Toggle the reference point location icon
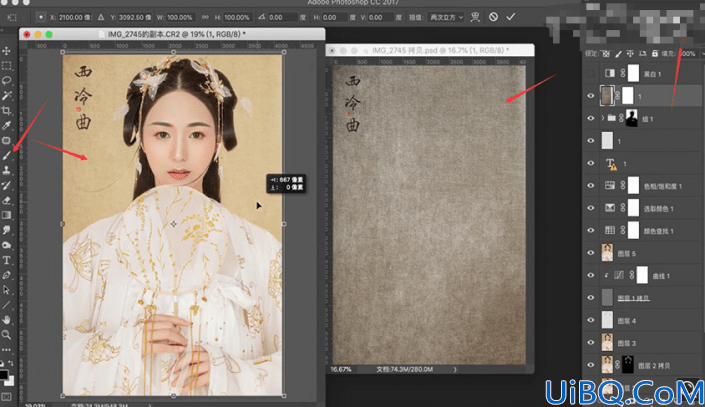This screenshot has width=705, height=407. pyautogui.click(x=41, y=17)
